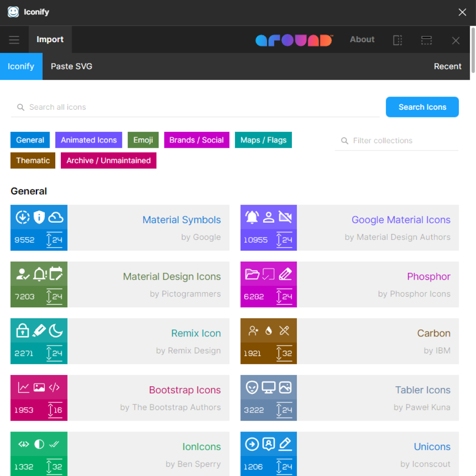Click the 1921 icon count on Carbon
This screenshot has width=476, height=476.
tap(252, 353)
